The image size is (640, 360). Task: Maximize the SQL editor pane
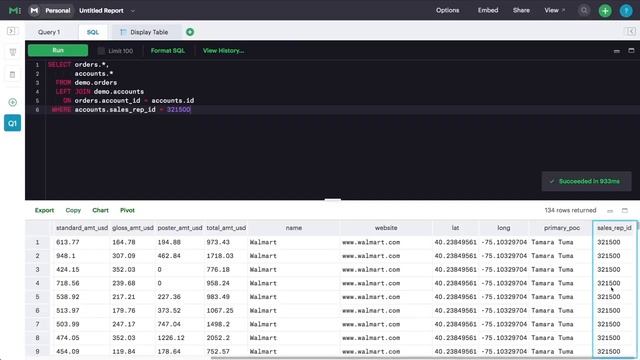[631, 51]
